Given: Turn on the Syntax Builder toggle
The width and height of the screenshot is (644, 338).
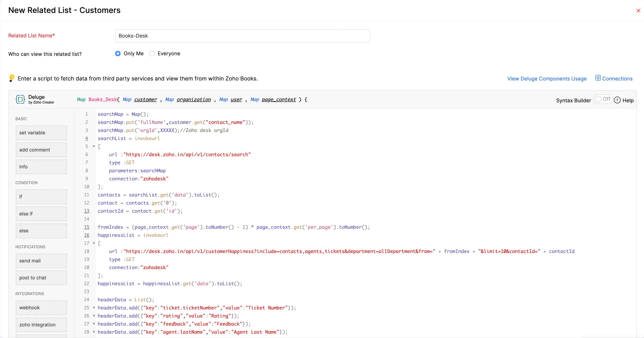Looking at the screenshot, I should coord(603,99).
